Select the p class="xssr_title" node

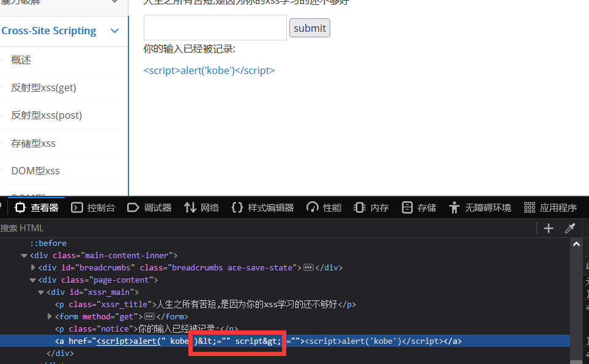point(206,305)
